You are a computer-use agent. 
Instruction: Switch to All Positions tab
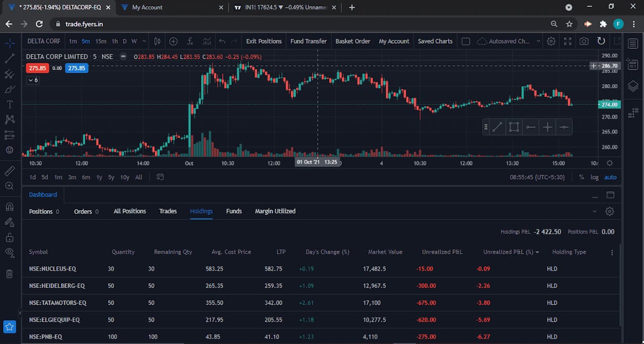pyautogui.click(x=130, y=211)
